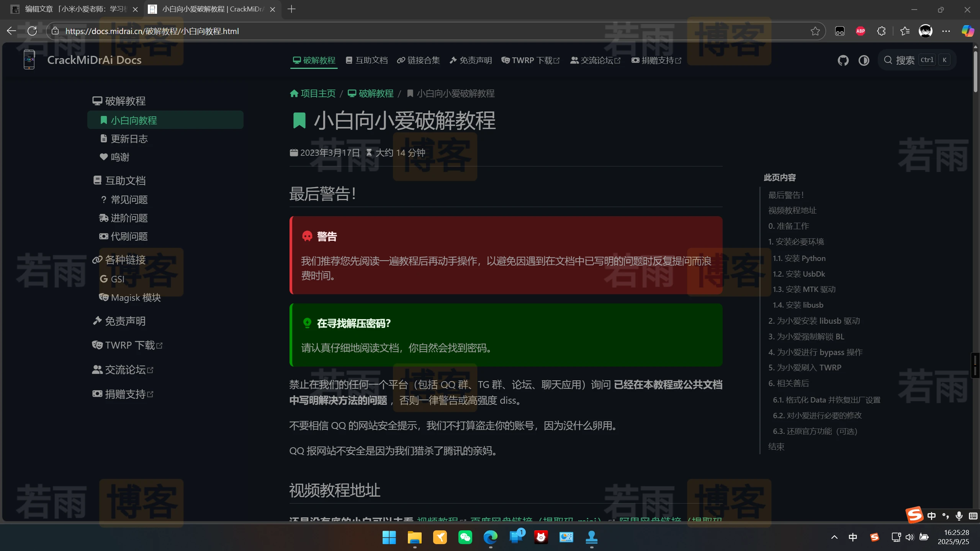Image resolution: width=980 pixels, height=551 pixels.
Task: Open Copilot sidebar icon
Action: pos(968,31)
